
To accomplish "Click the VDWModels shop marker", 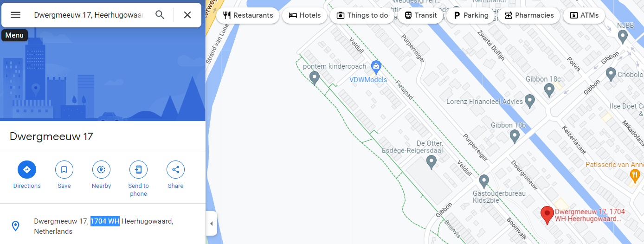I will click(376, 68).
